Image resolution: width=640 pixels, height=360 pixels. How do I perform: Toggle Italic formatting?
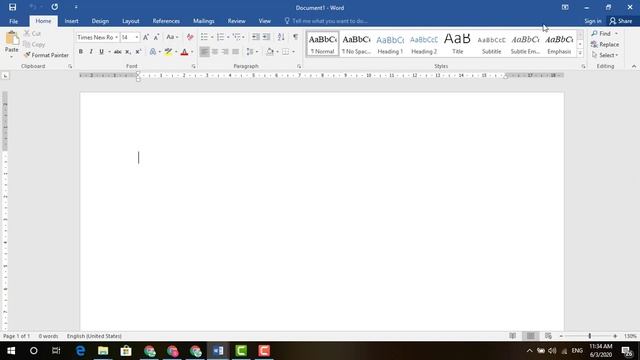(x=91, y=52)
